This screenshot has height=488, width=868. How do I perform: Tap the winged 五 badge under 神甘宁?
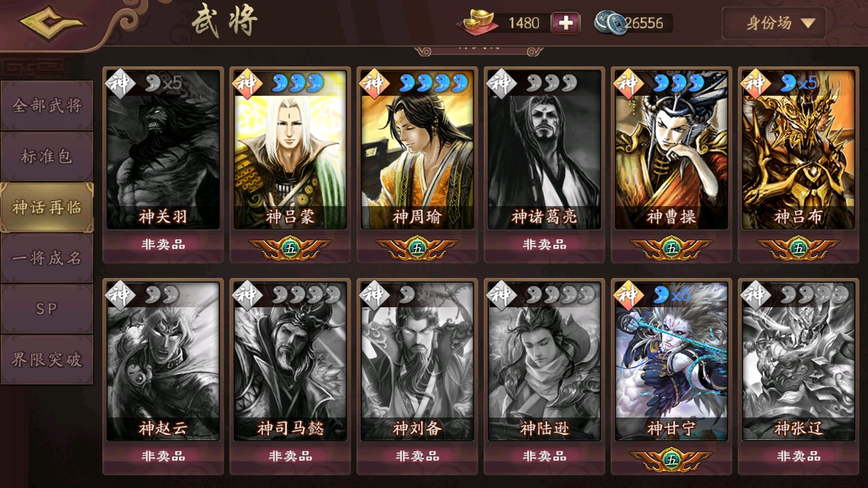coord(671,460)
